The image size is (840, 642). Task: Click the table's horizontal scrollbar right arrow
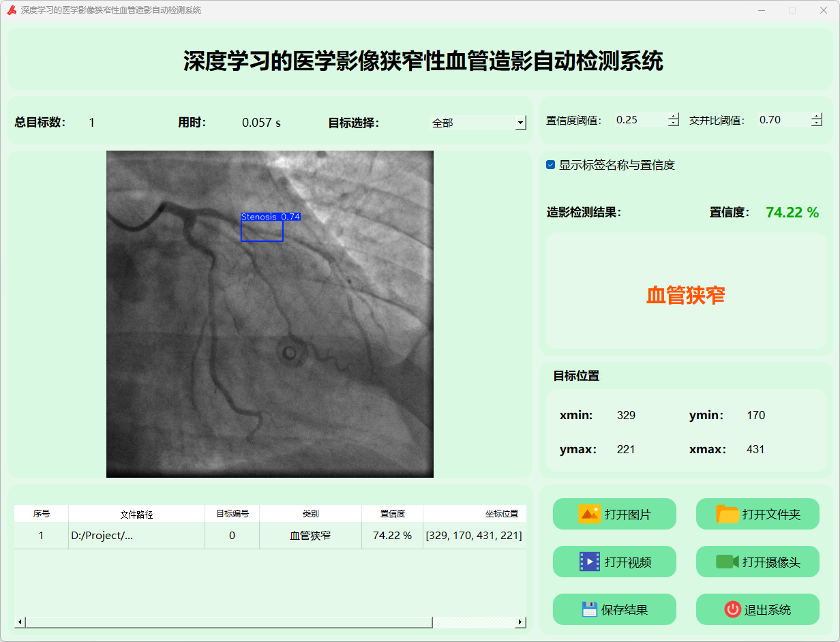(x=521, y=622)
